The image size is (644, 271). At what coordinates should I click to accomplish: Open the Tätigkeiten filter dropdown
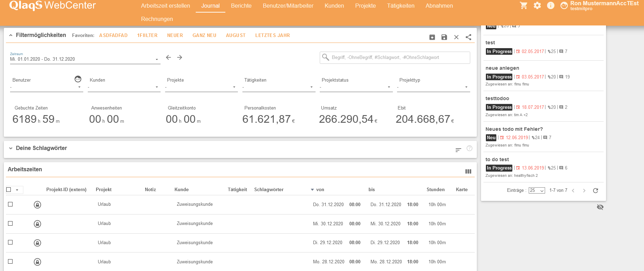[x=279, y=87]
